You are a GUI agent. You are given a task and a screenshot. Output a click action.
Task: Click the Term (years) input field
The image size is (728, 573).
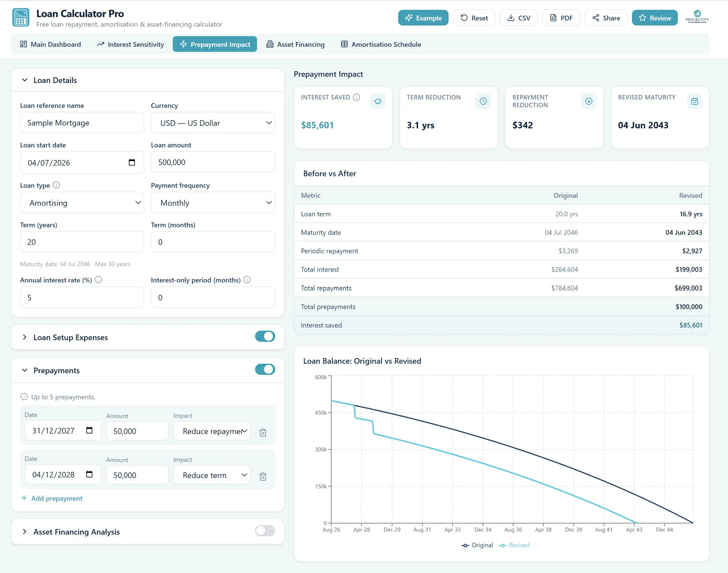(x=82, y=242)
